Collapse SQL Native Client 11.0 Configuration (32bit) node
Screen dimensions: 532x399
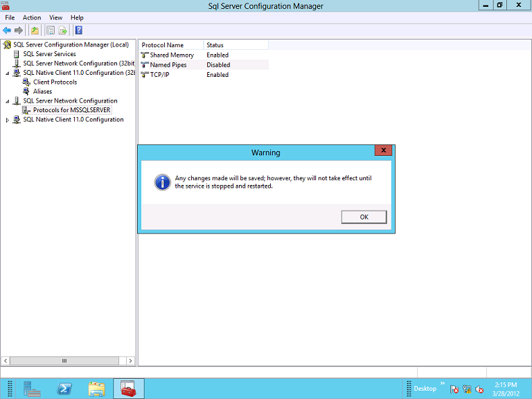8,73
